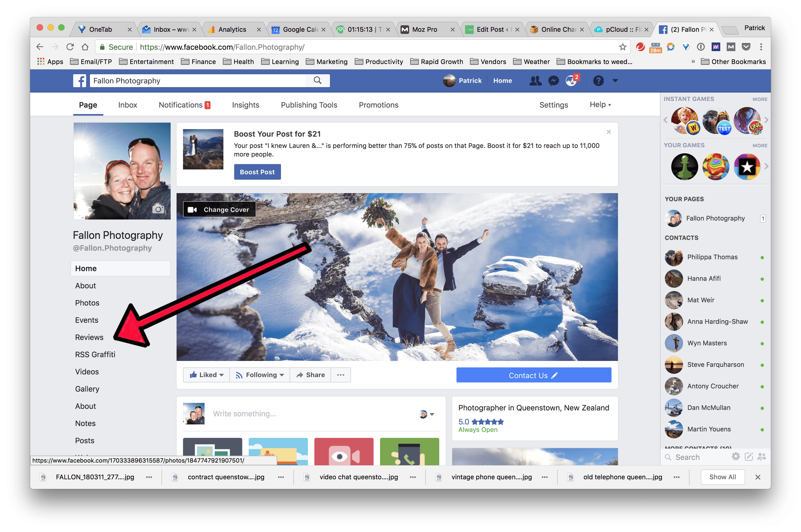Click the search magnifier button
The width and height of the screenshot is (801, 532).
click(x=318, y=80)
